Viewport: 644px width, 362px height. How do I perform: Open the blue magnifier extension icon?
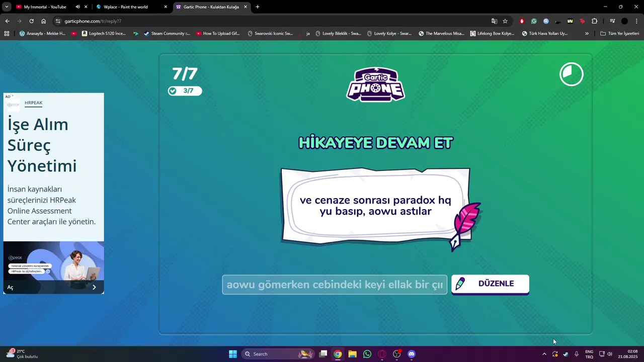(x=546, y=21)
